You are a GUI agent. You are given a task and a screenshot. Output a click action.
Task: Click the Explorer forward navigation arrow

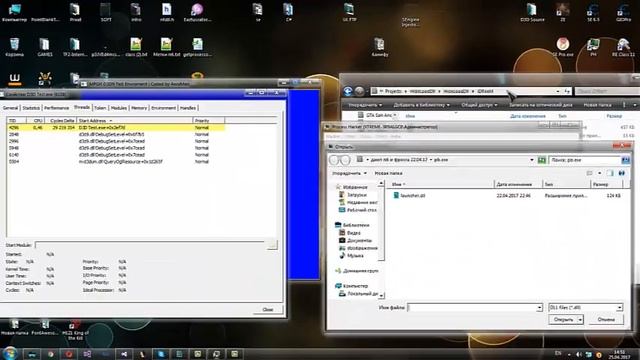coord(359,91)
